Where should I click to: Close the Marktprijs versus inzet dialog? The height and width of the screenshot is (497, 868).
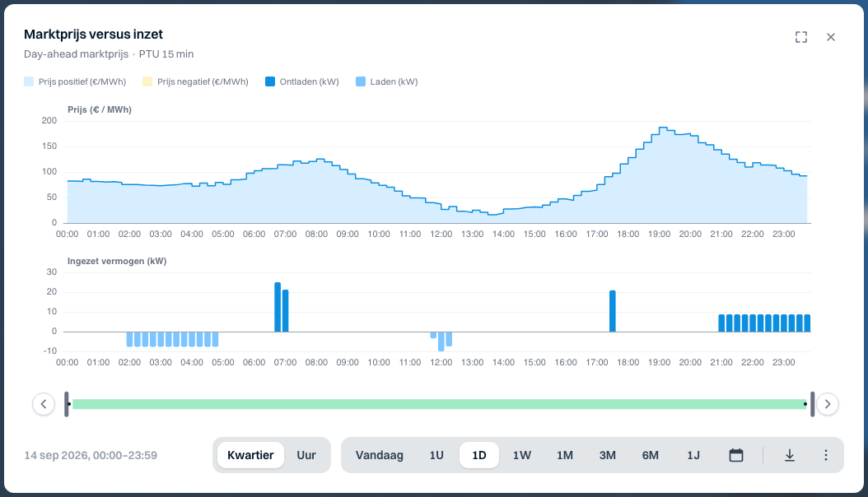tap(831, 37)
